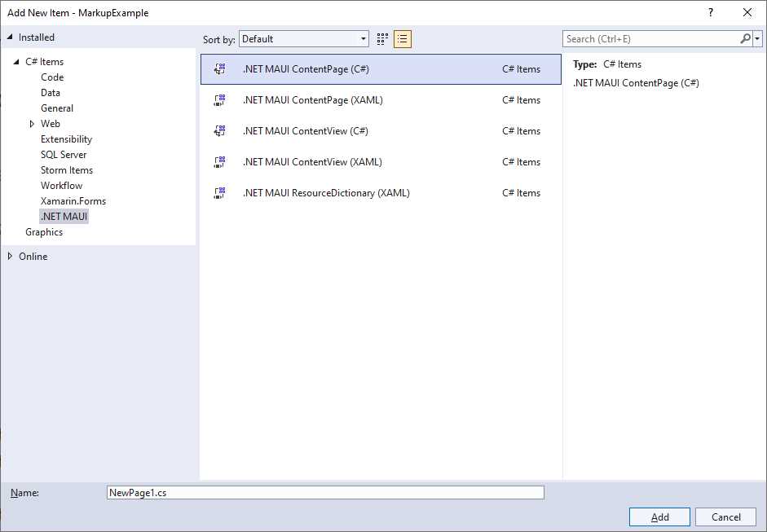Click the Add button
Screen dimensions: 767x532
click(x=659, y=517)
